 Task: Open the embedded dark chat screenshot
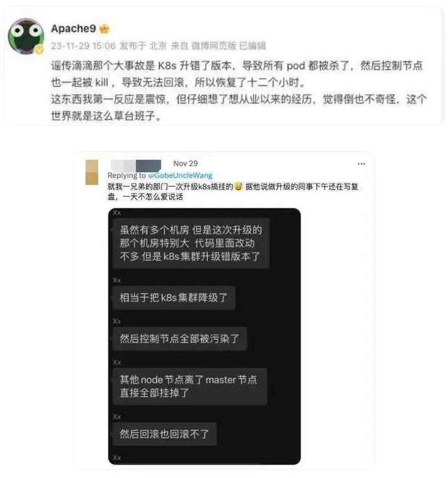point(204,336)
